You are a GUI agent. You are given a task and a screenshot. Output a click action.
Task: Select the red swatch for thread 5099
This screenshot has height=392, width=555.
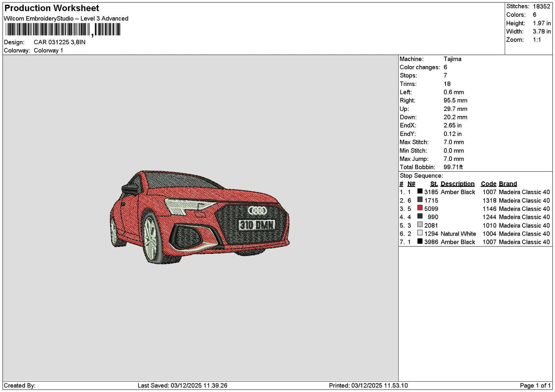[420, 208]
